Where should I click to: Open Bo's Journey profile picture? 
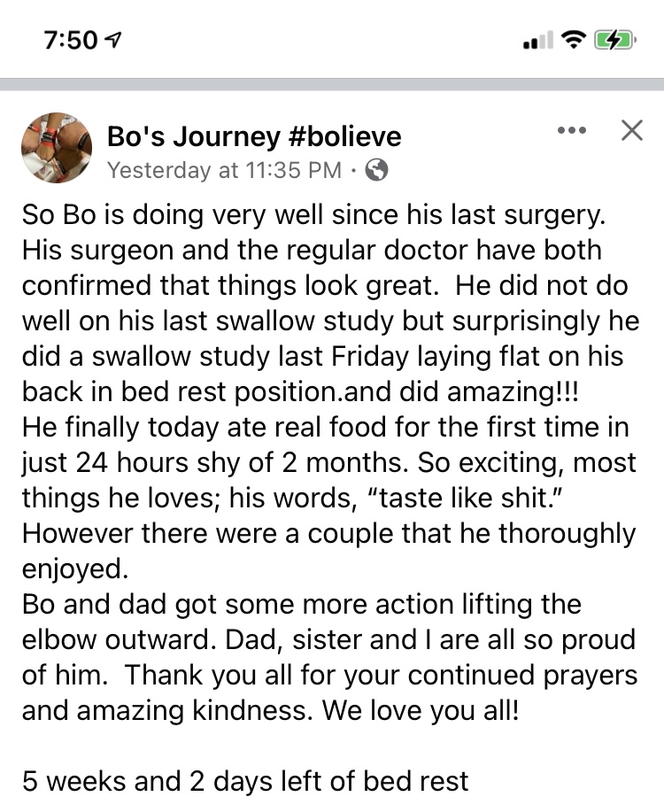(x=57, y=148)
